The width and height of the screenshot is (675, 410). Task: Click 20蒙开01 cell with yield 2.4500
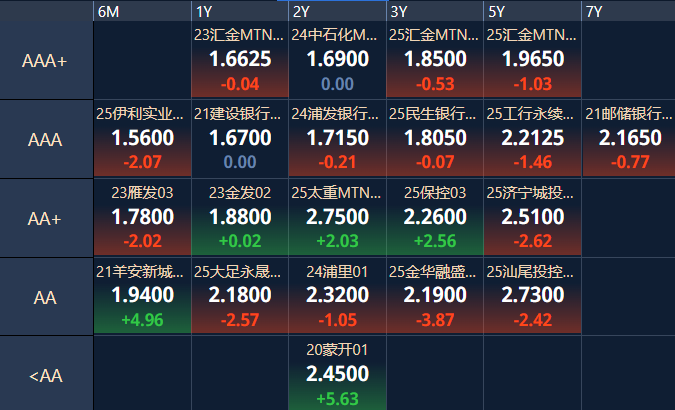pyautogui.click(x=338, y=374)
